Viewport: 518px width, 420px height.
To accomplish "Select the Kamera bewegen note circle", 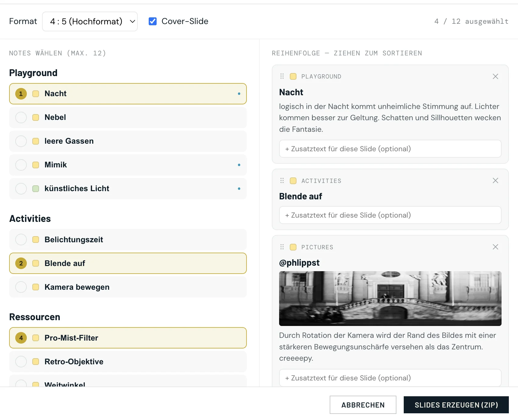I will coord(21,287).
